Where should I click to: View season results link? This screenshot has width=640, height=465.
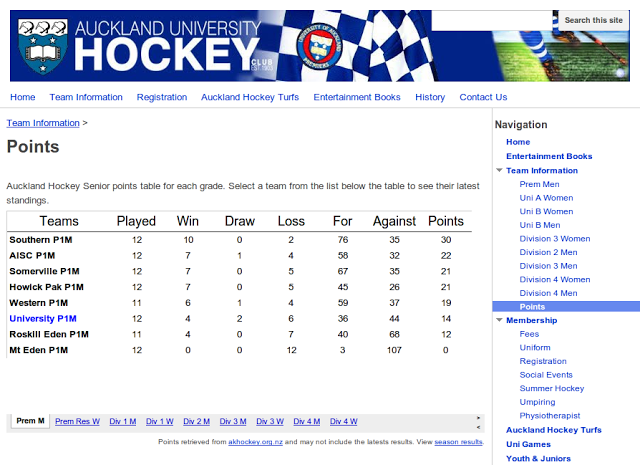pyautogui.click(x=459, y=441)
